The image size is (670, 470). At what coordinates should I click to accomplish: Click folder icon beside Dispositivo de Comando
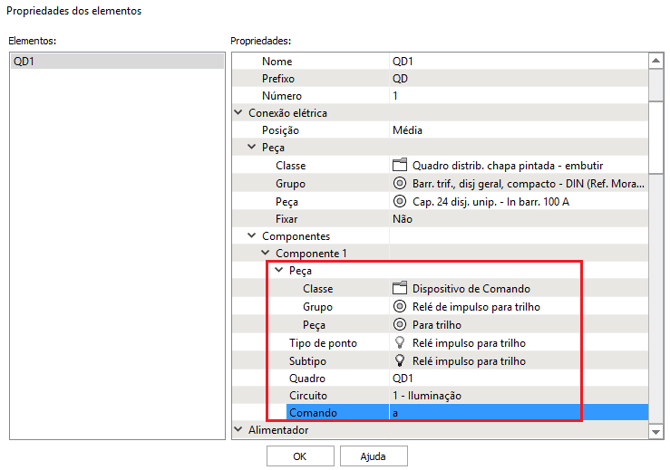(400, 289)
